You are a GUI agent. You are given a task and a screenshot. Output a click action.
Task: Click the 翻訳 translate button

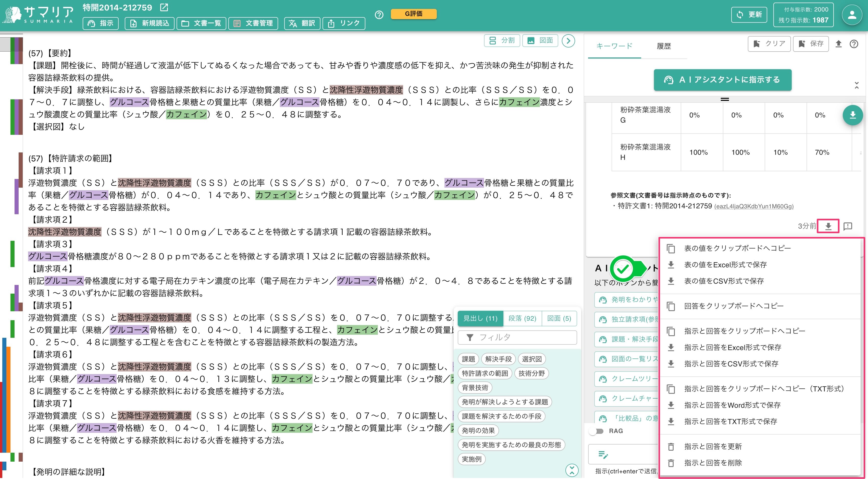[302, 23]
